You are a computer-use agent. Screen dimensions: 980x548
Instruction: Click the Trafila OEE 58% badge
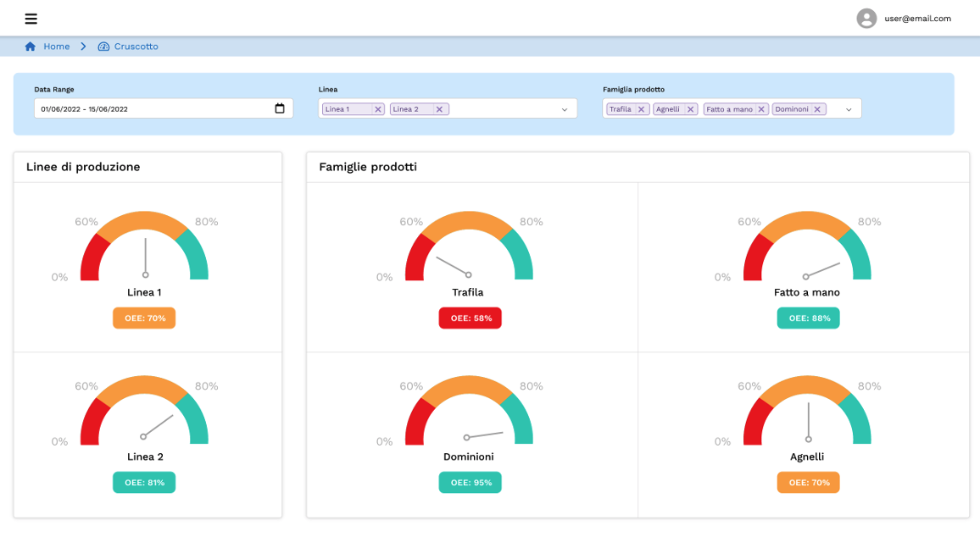[471, 318]
